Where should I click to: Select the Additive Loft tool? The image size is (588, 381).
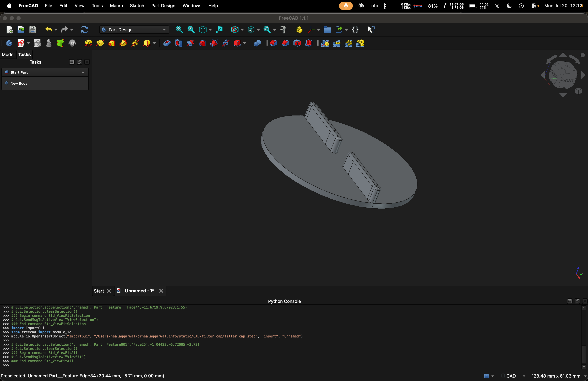click(112, 43)
